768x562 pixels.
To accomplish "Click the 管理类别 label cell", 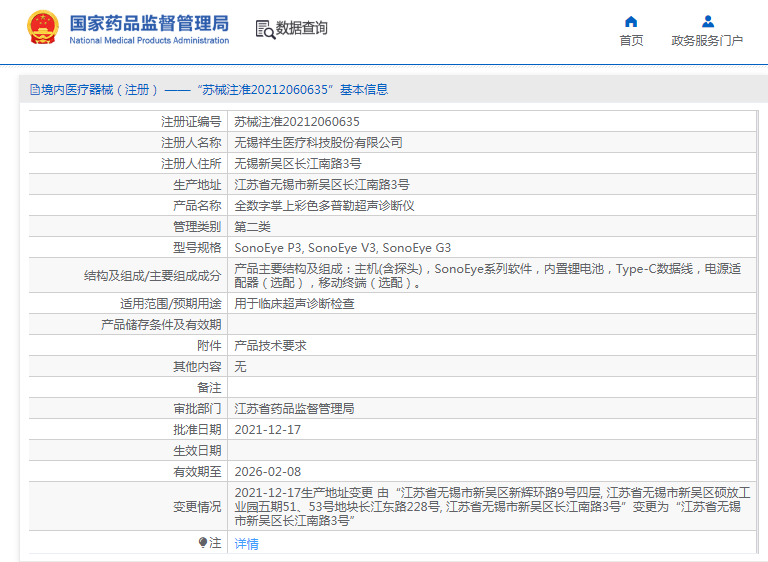I will (x=127, y=227).
